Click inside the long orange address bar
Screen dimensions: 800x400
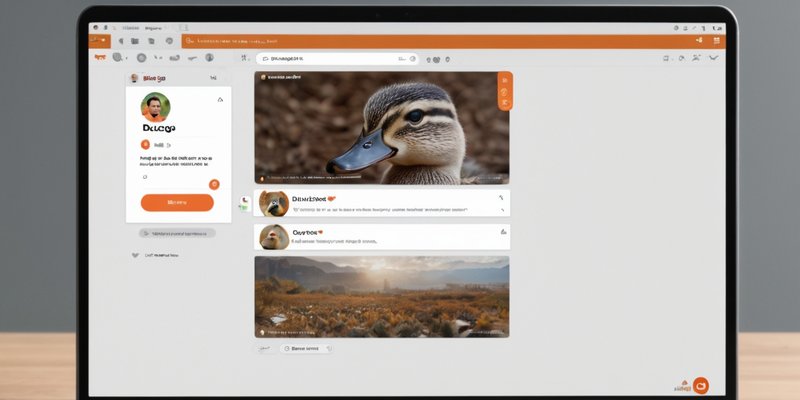pos(453,41)
